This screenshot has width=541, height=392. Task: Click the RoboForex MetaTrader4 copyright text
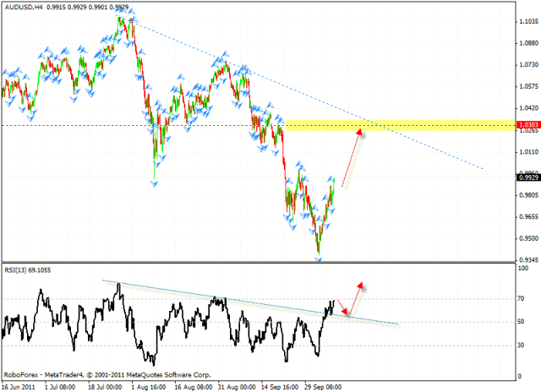(x=100, y=374)
